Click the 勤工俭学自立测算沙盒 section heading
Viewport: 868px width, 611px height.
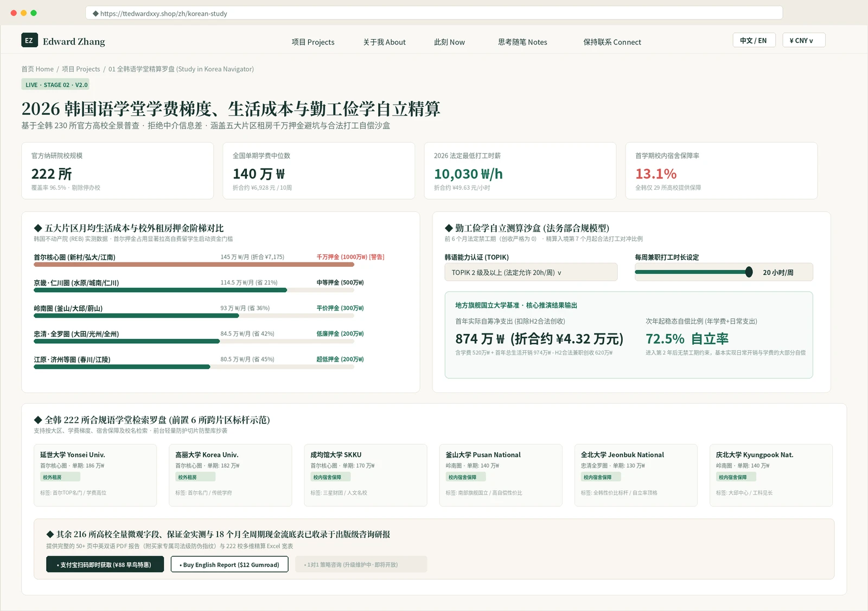coord(527,228)
